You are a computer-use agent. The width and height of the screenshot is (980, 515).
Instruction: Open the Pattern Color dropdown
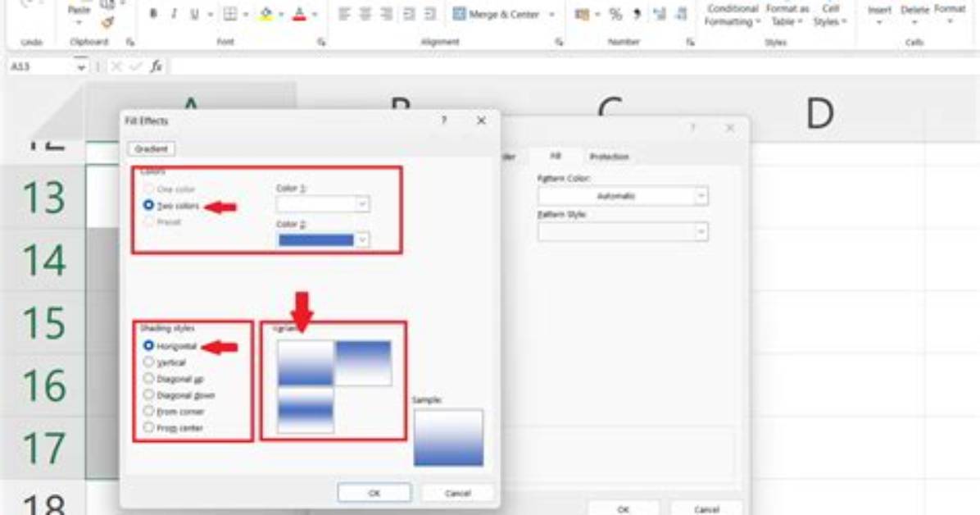[x=701, y=196]
